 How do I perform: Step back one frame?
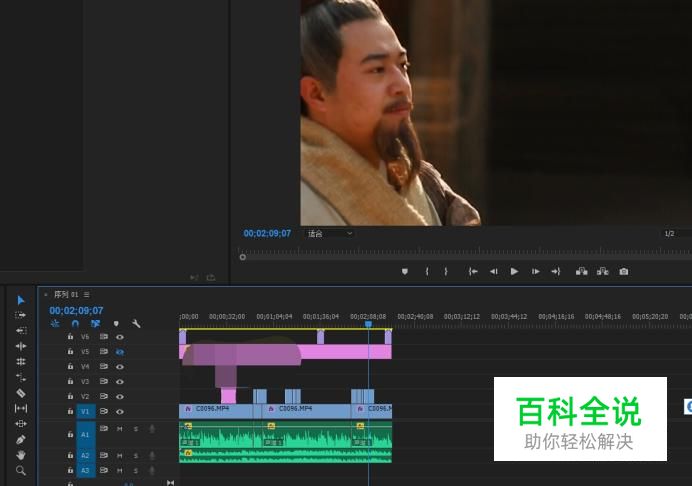pyautogui.click(x=493, y=271)
